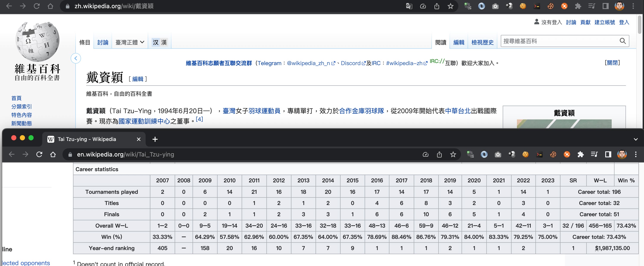Open the 羽球運動員 link in the intro
Viewport: 644px width, 266px height.
coord(264,111)
